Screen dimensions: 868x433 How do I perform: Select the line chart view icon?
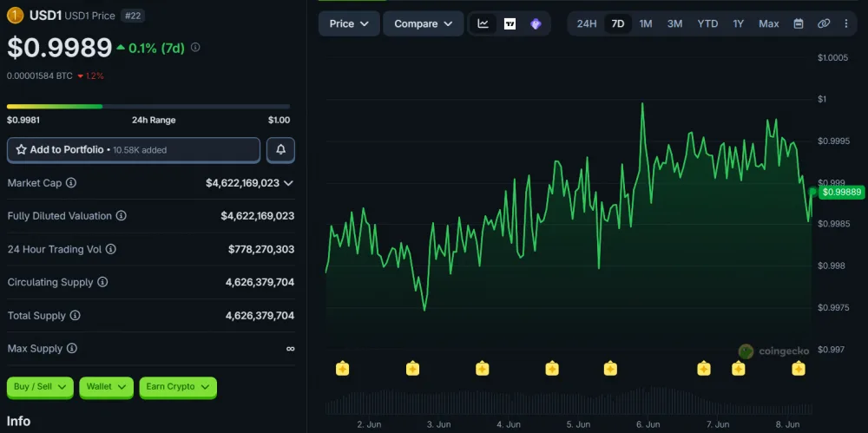click(x=483, y=23)
